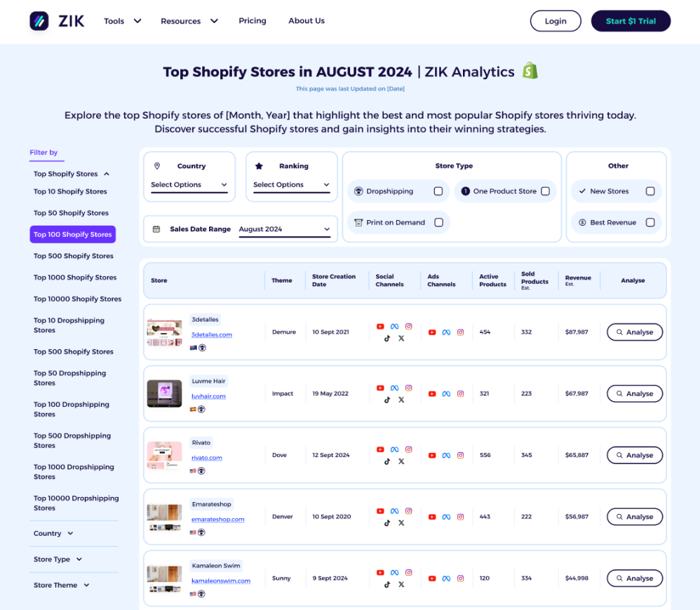This screenshot has width=700, height=610.
Task: Open the Ranking Select Options dropdown
Action: [x=292, y=184]
